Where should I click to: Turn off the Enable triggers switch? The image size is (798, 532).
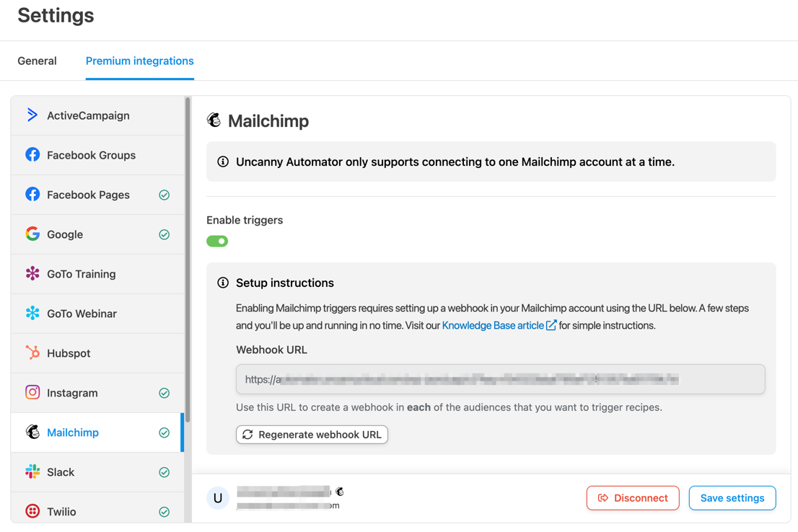tap(217, 241)
